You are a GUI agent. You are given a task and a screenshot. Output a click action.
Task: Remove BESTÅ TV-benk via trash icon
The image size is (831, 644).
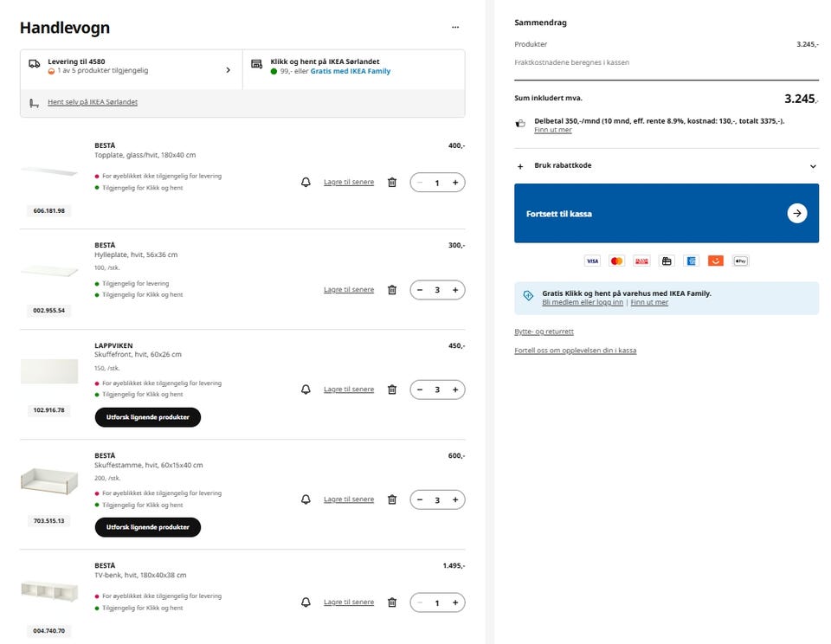(x=392, y=602)
